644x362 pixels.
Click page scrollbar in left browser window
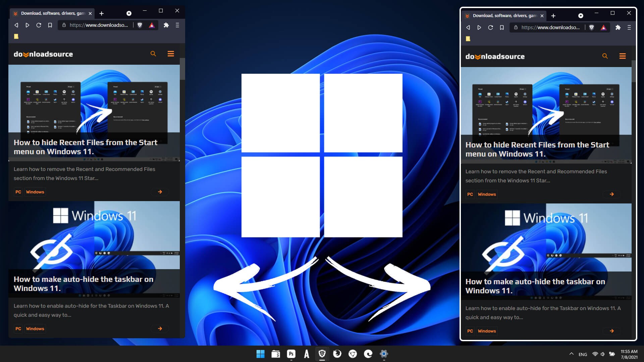182,69
